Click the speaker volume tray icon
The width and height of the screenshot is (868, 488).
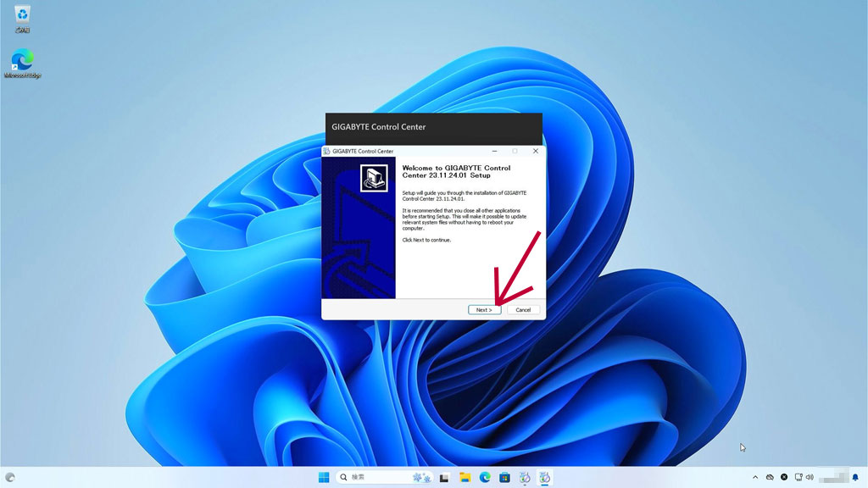coord(810,478)
